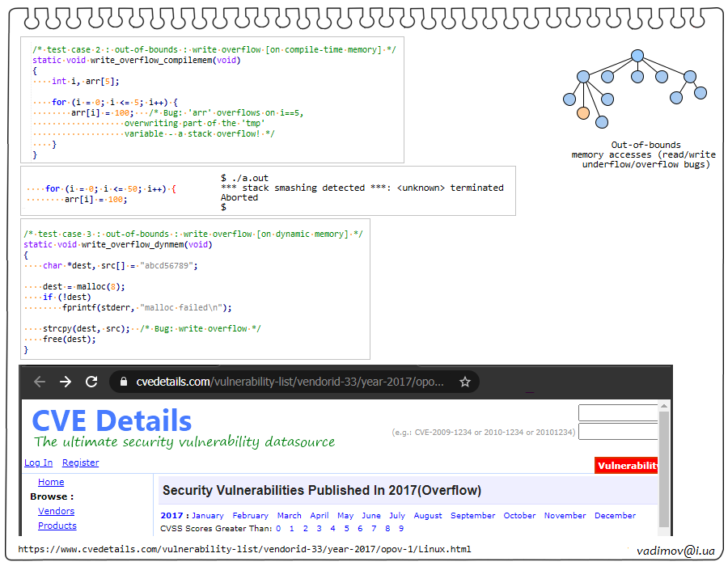This screenshot has width=728, height=566.
Task: Click the 'Browse :' sidebar label
Action: pyautogui.click(x=52, y=496)
